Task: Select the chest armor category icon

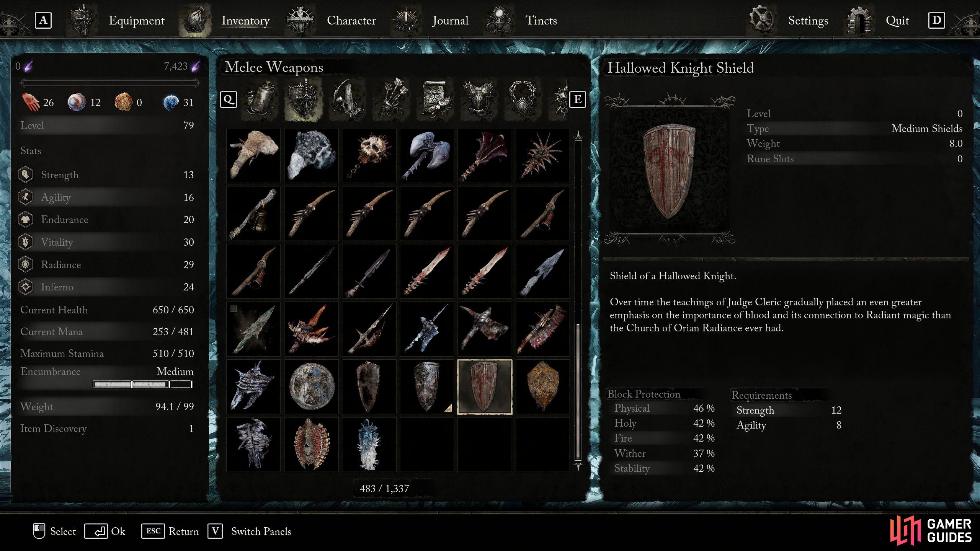Action: click(x=479, y=99)
